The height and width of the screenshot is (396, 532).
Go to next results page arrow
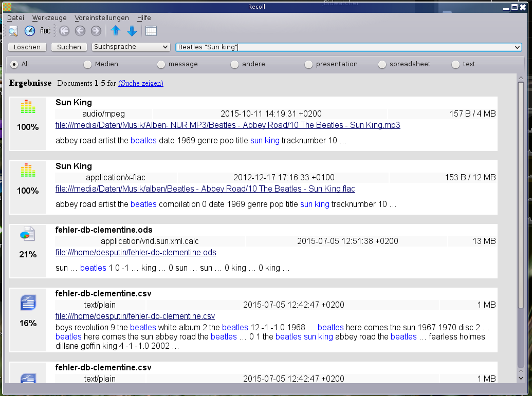pos(96,31)
